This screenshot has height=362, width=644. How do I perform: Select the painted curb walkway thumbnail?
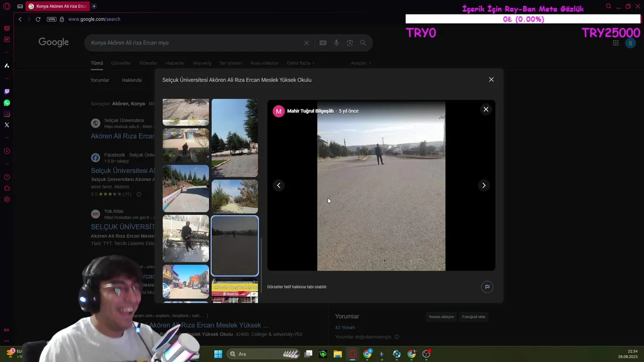[186, 189]
